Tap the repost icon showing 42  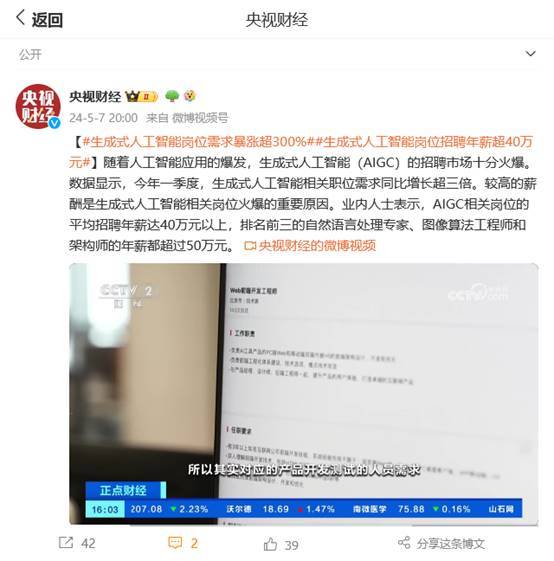click(x=66, y=543)
